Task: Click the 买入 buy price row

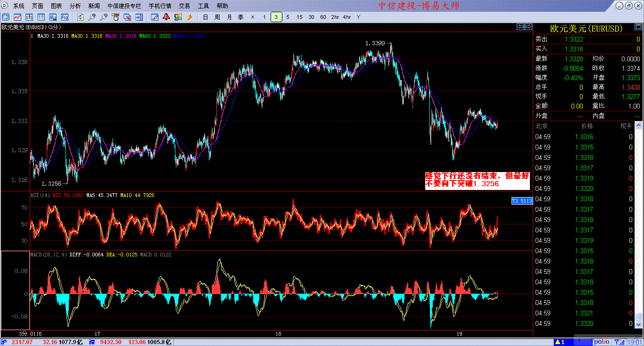Action: tap(588, 49)
